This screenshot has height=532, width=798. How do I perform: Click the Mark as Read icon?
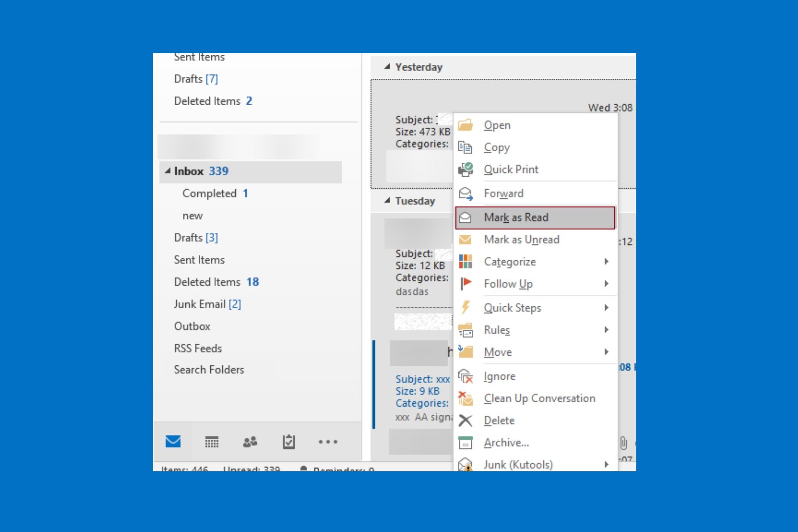pos(466,217)
